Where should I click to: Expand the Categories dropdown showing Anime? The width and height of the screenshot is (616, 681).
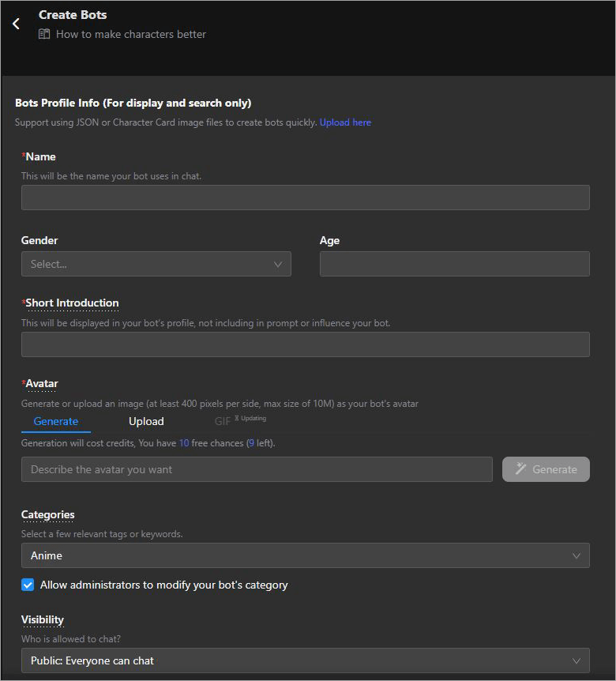tap(305, 556)
